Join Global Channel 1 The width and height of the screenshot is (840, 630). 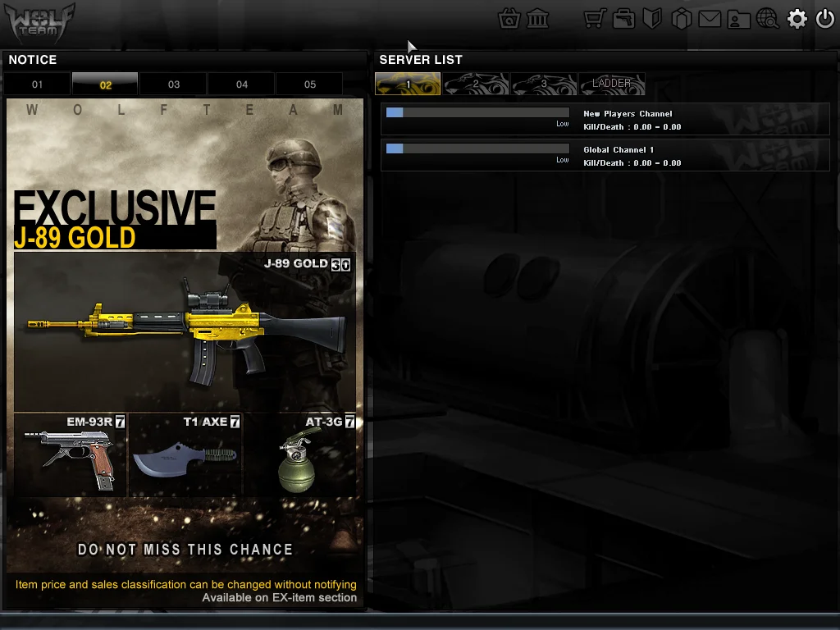tap(605, 155)
